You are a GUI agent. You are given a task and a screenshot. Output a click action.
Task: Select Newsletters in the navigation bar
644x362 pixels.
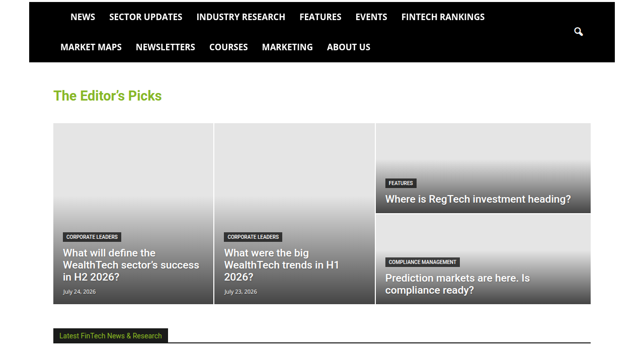pos(166,47)
